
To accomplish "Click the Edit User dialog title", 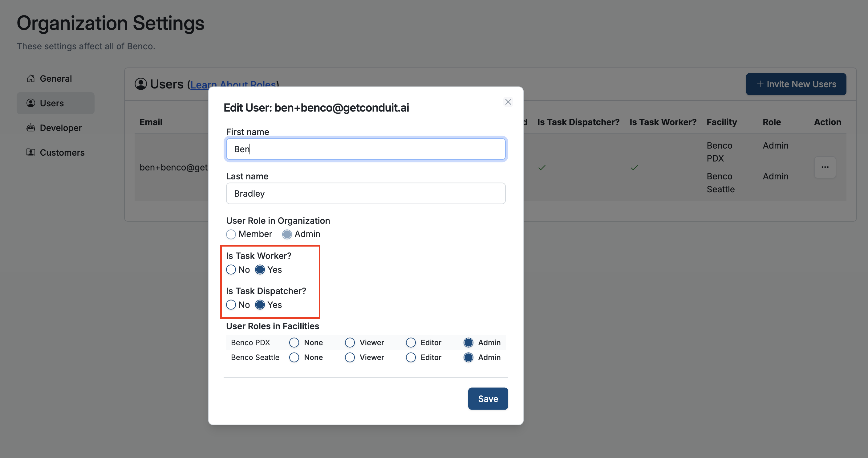I will point(316,108).
